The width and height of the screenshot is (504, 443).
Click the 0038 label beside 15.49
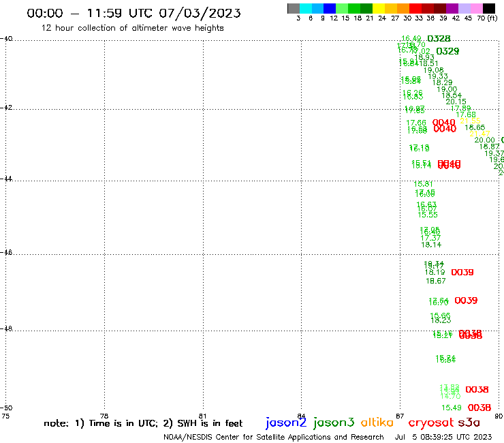[x=479, y=408]
